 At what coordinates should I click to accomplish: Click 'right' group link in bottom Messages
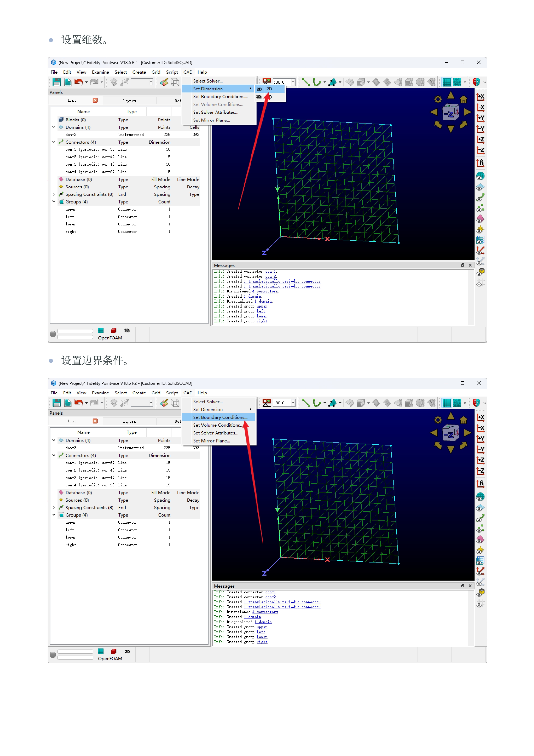point(262,642)
